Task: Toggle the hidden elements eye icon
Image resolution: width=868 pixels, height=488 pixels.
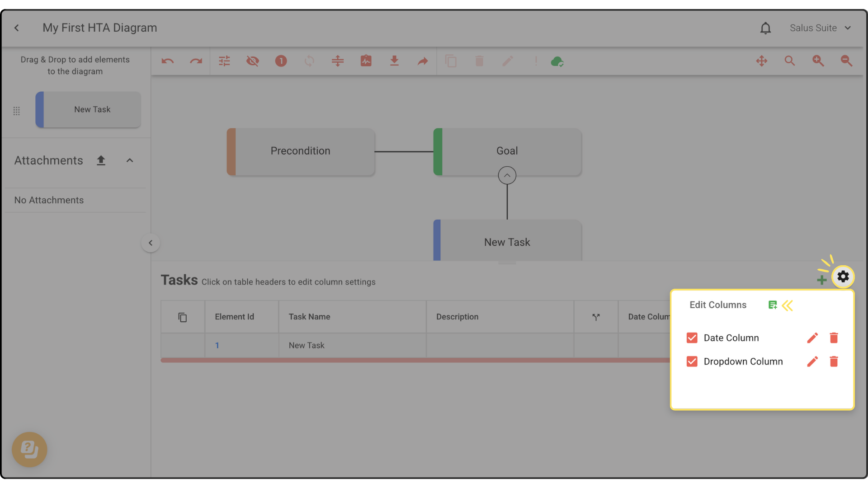Action: 253,61
